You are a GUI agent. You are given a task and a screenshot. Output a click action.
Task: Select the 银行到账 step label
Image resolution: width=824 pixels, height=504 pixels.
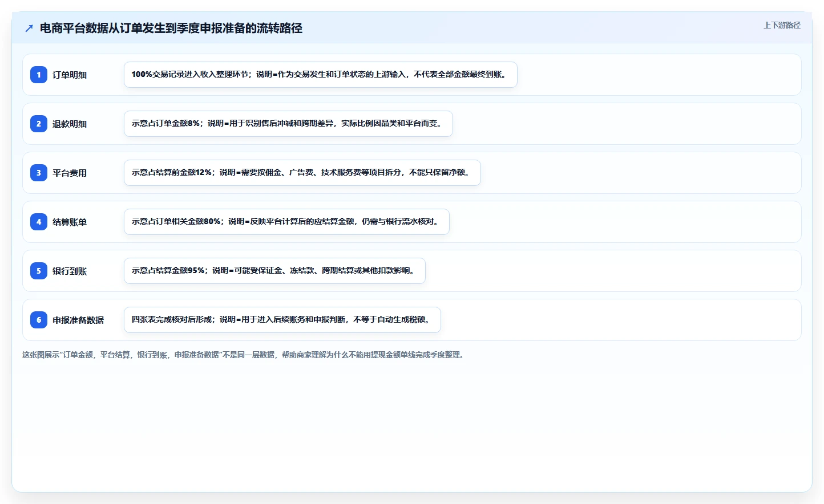pyautogui.click(x=70, y=271)
